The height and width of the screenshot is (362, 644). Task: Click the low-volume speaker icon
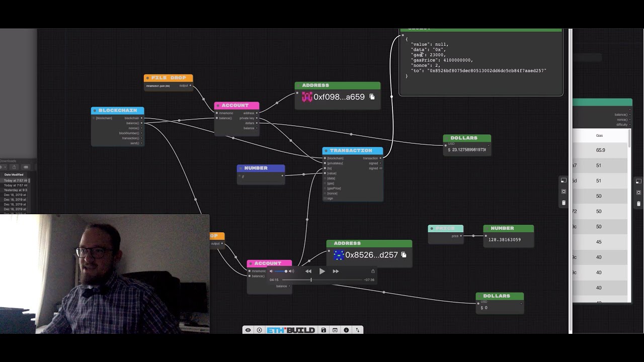coord(271,271)
